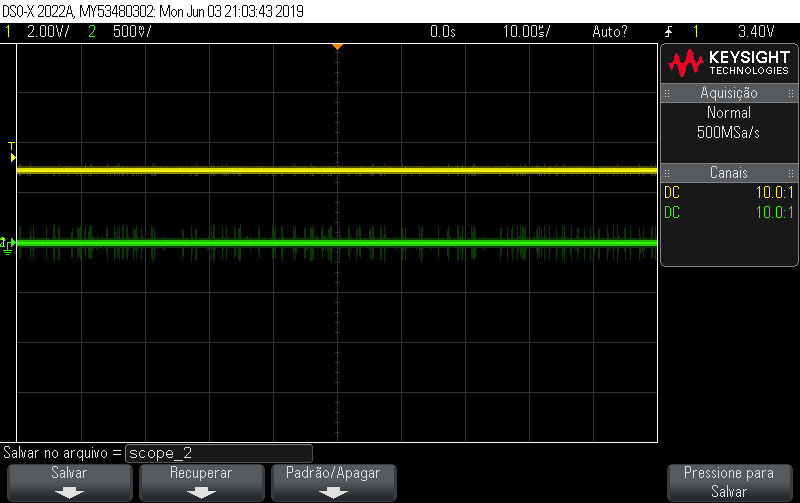Screen dimensions: 800x503
Task: Click the rising edge trigger icon
Action: [x=669, y=32]
